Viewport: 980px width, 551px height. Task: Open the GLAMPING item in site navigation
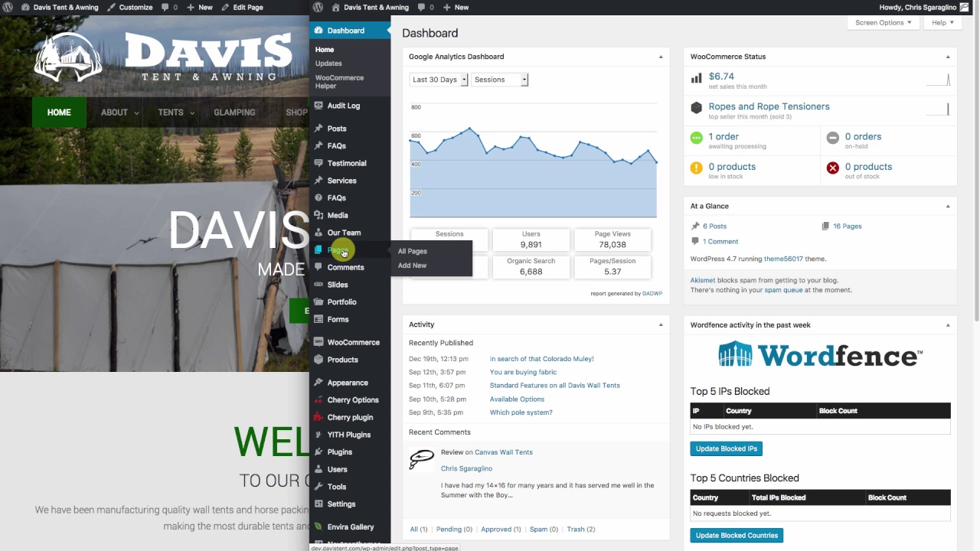pos(234,112)
